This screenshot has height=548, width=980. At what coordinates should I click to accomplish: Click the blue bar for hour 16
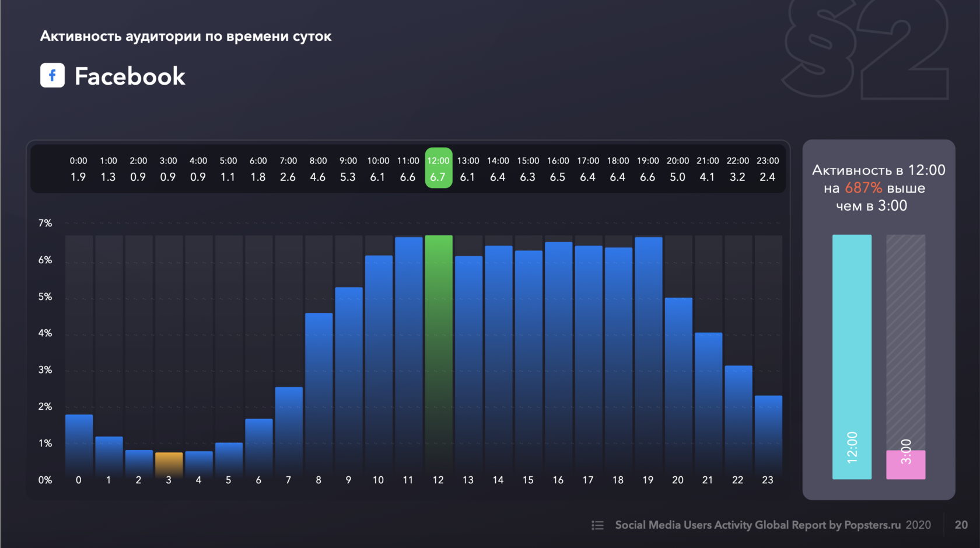tap(559, 361)
